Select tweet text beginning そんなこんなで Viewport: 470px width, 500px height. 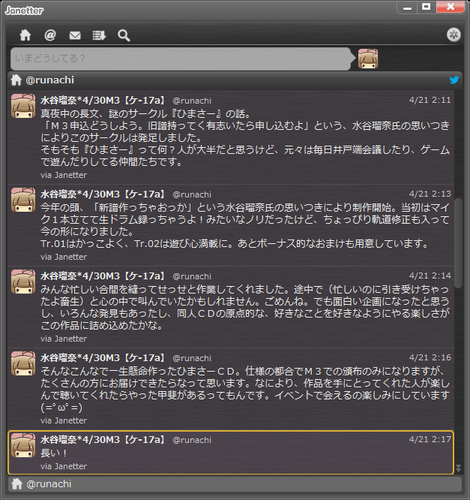point(245,389)
